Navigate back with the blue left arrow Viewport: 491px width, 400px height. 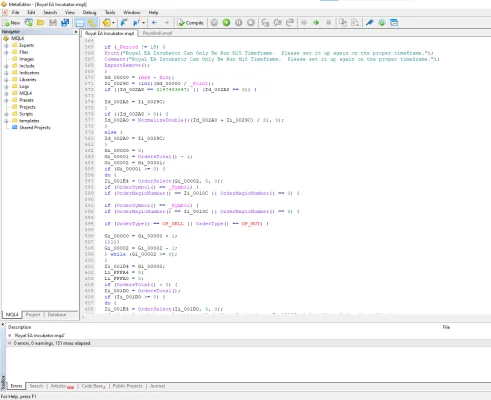(154, 23)
